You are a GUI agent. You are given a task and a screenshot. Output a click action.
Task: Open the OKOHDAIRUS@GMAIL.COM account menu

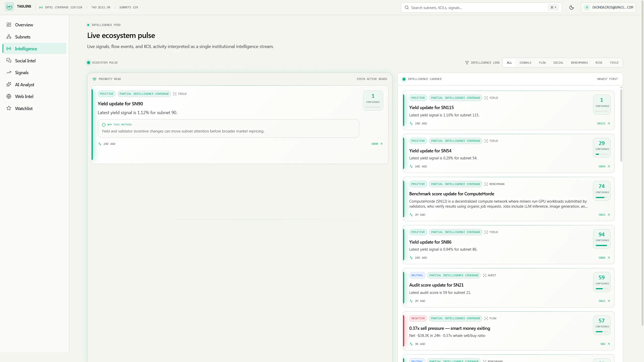click(x=608, y=8)
